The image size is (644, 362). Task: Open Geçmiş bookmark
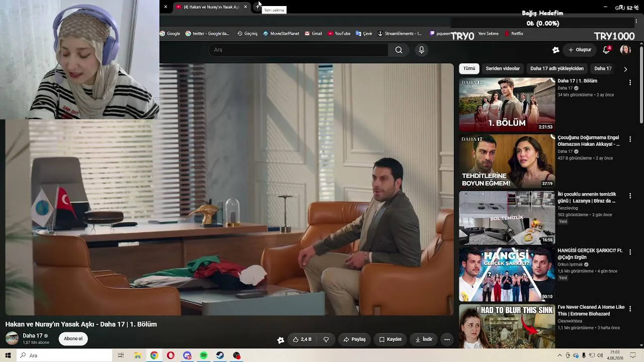[x=247, y=34]
